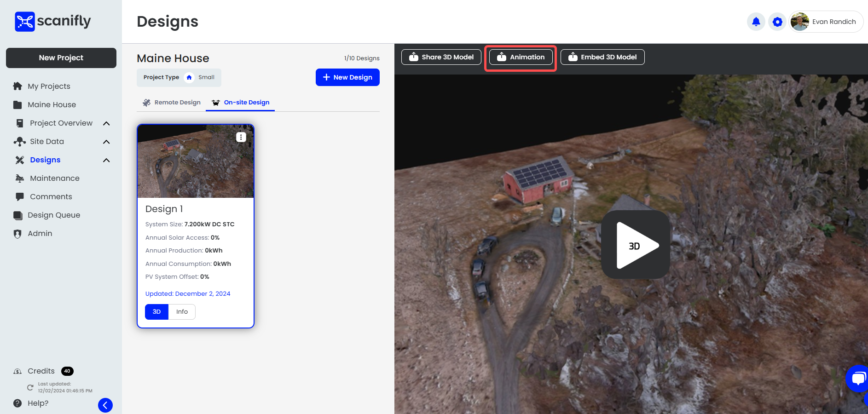Collapse the Designs chevron
The image size is (868, 414).
coord(106,160)
